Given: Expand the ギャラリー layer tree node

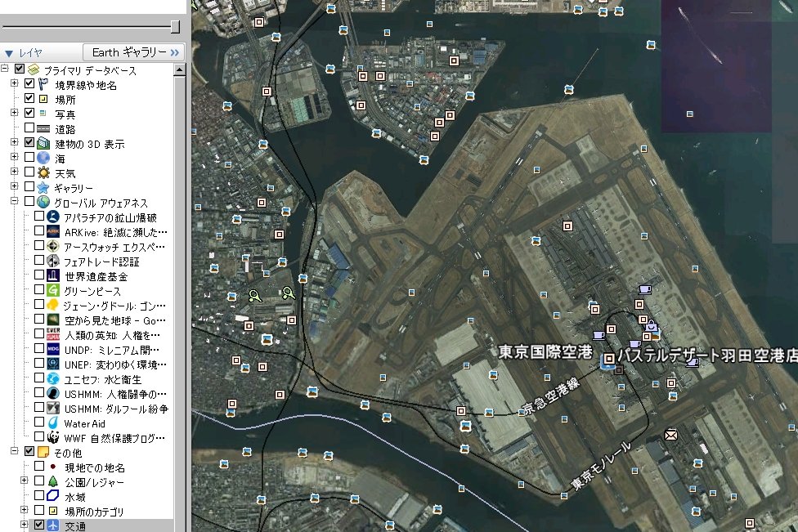Looking at the screenshot, I should click(x=15, y=188).
